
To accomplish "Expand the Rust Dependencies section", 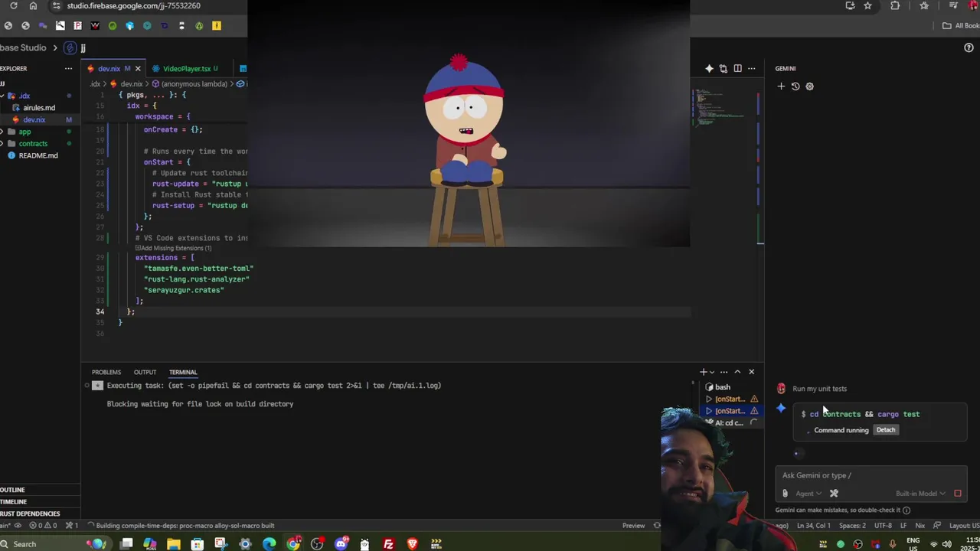I will (x=38, y=514).
